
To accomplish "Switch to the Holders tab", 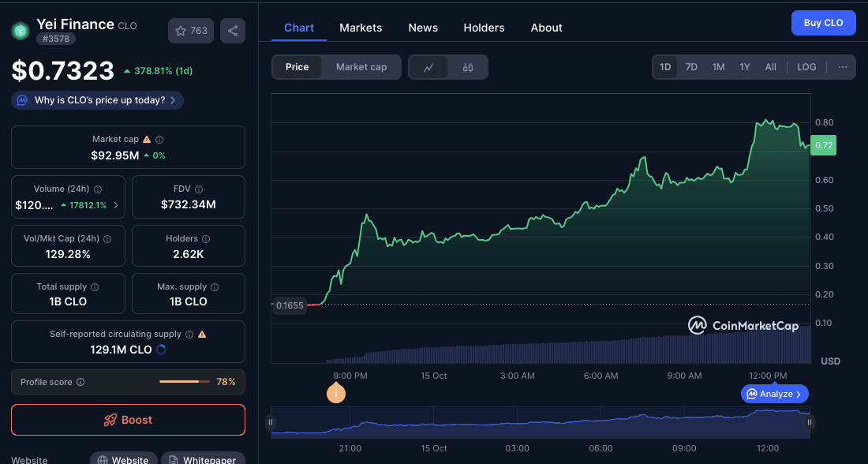I will click(484, 28).
